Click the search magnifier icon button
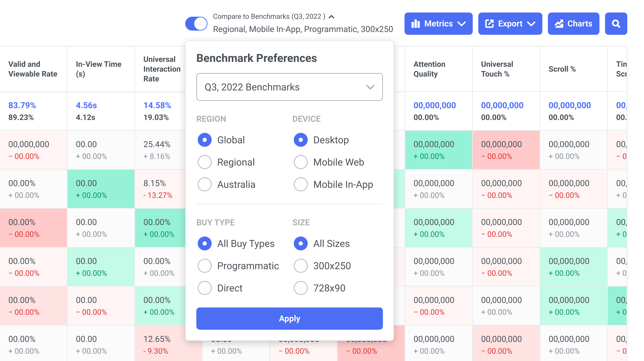This screenshot has width=644, height=361. click(616, 24)
